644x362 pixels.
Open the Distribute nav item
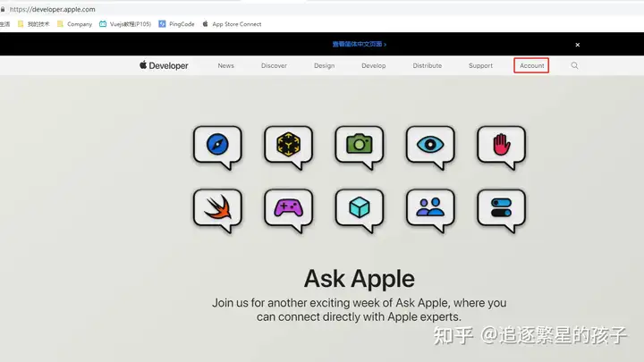point(428,65)
